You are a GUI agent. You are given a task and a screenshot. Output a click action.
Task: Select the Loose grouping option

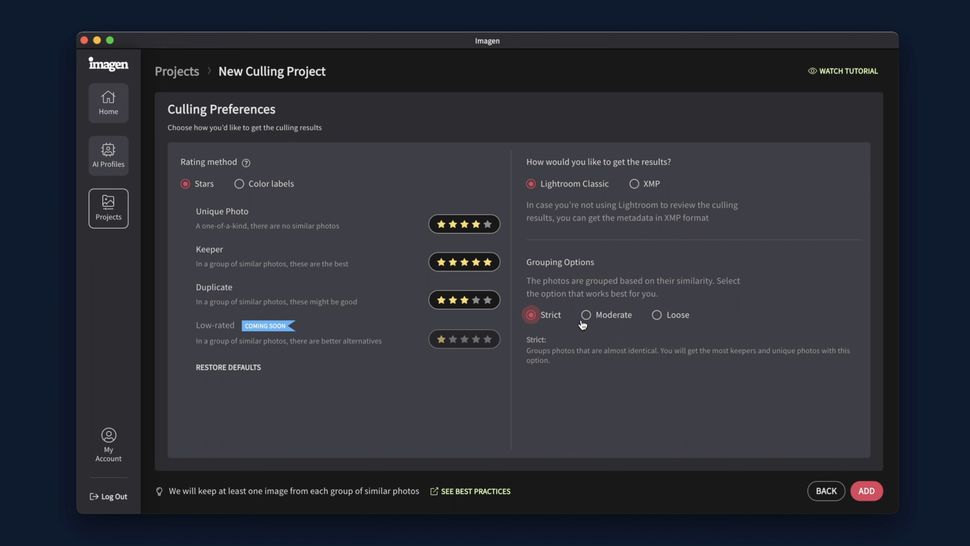(657, 315)
